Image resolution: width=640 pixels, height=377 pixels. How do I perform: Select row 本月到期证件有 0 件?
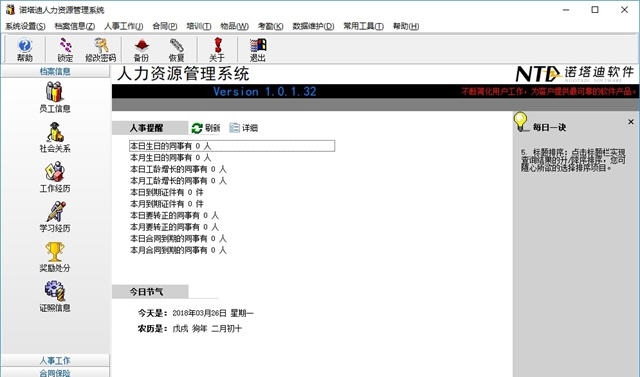(167, 204)
